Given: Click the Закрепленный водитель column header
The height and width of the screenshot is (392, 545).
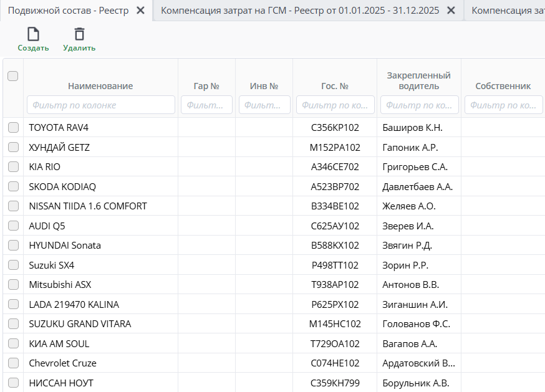Looking at the screenshot, I should (418, 81).
